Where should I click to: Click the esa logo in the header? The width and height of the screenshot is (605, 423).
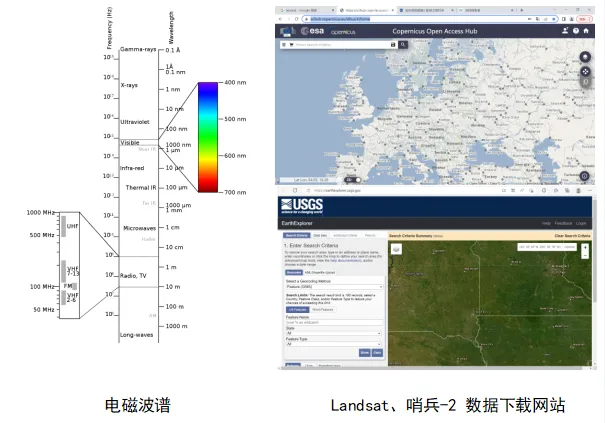click(313, 31)
